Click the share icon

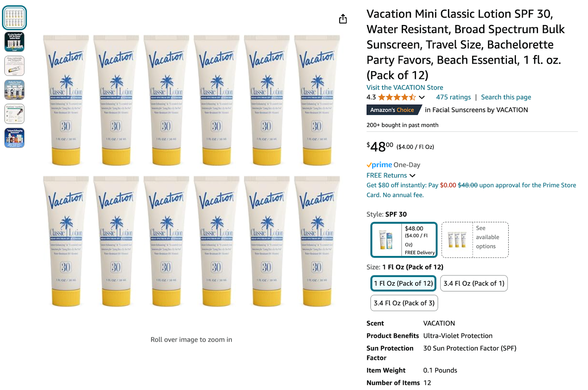[343, 18]
